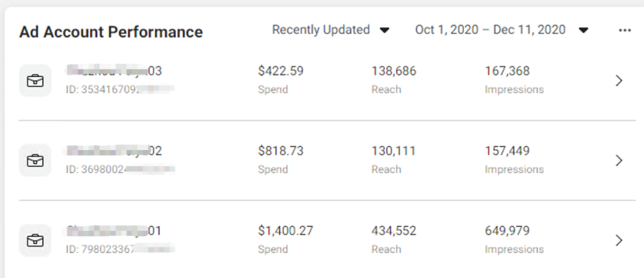Click the 167,368 Impressions figure
This screenshot has height=278, width=644.
pos(507,71)
